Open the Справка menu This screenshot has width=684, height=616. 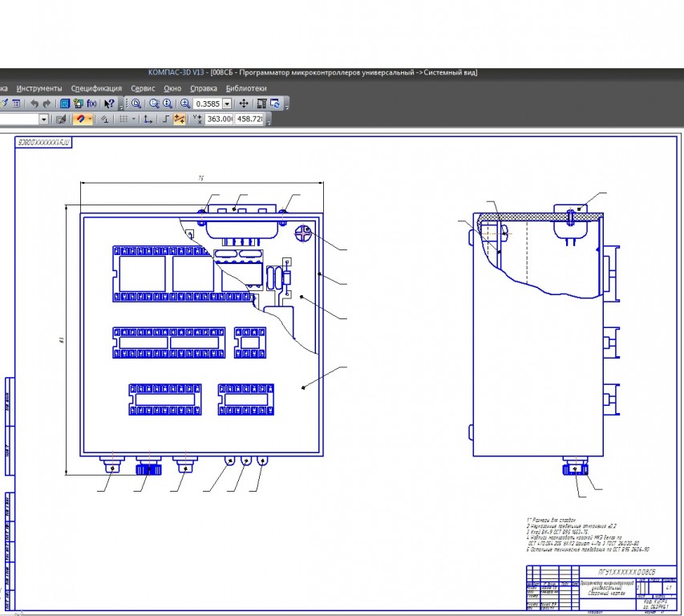tap(204, 88)
